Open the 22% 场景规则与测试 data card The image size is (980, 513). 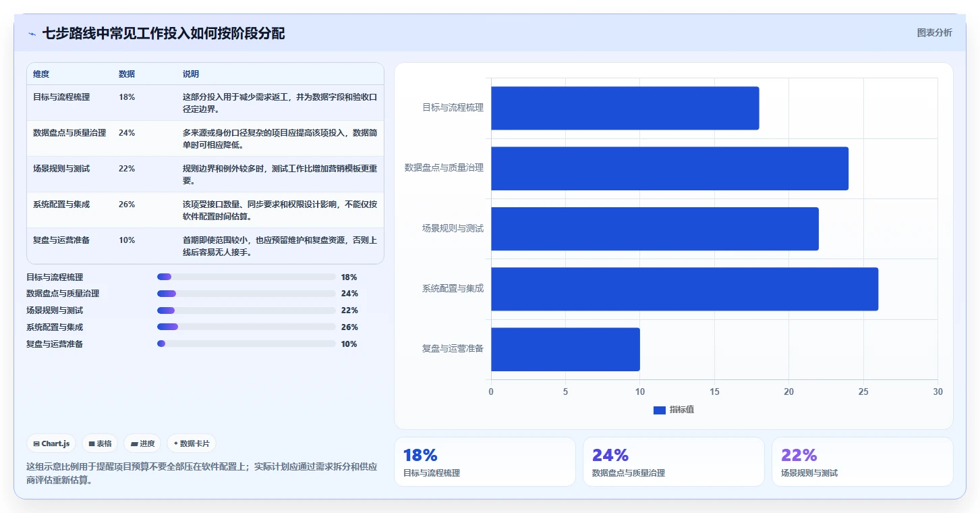point(863,462)
